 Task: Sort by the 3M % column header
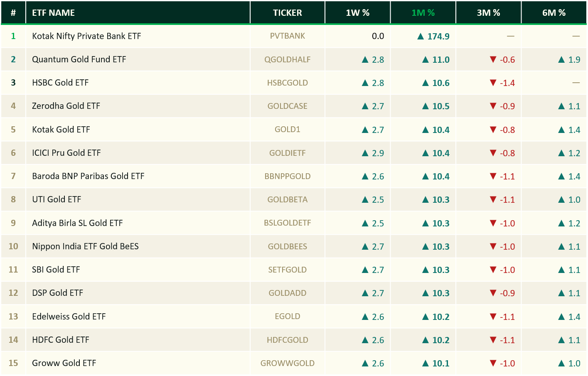(x=488, y=13)
